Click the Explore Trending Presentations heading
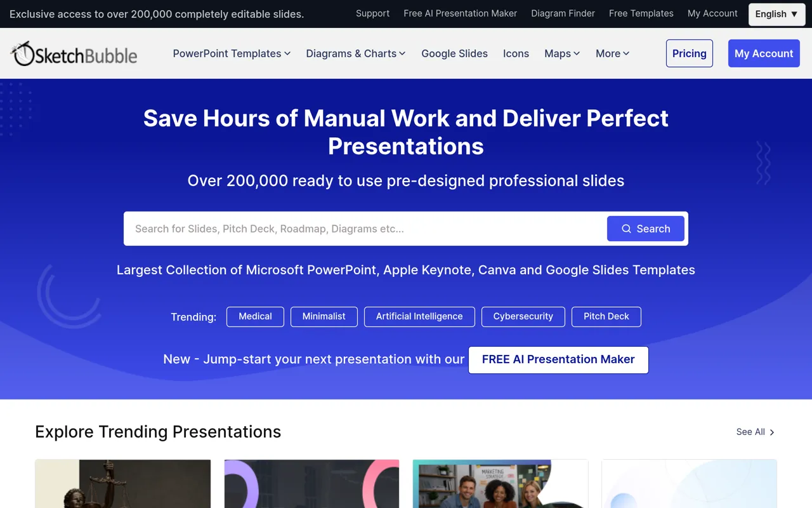Viewport: 812px width, 508px height. 158,432
